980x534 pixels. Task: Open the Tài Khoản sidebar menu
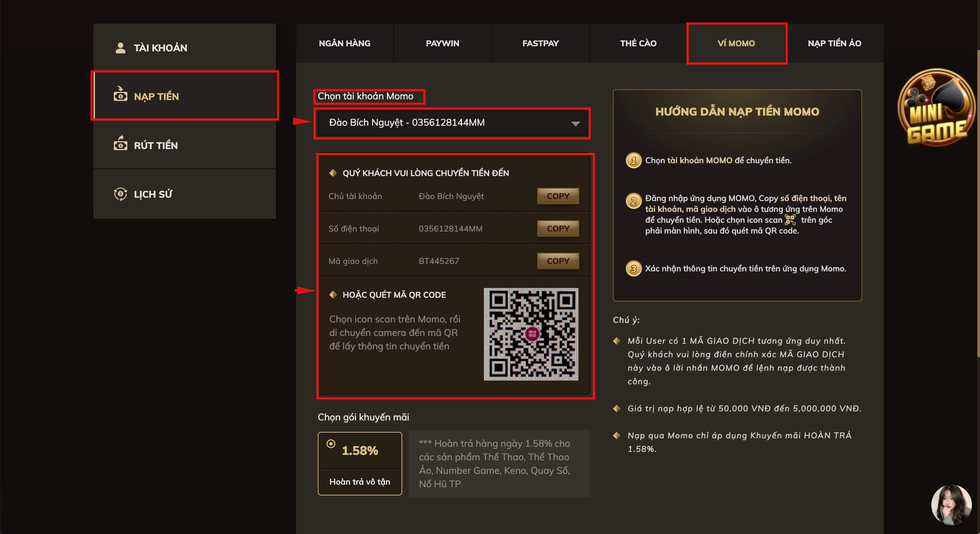(184, 48)
